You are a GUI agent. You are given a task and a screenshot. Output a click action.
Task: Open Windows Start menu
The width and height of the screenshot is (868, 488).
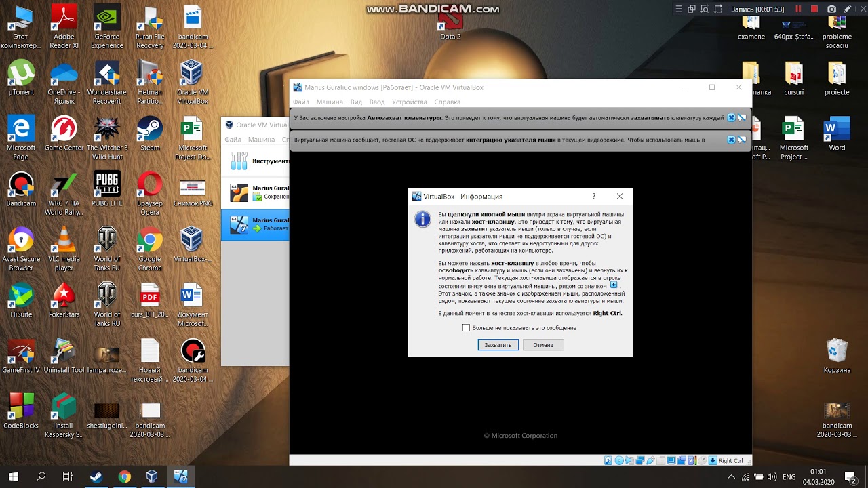tap(14, 477)
